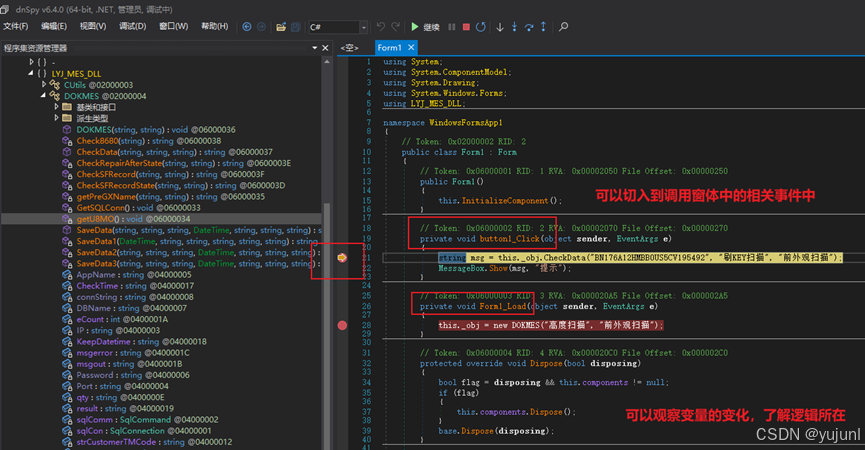Open the 窗口(W) menu
The height and width of the screenshot is (450, 865).
pyautogui.click(x=173, y=26)
